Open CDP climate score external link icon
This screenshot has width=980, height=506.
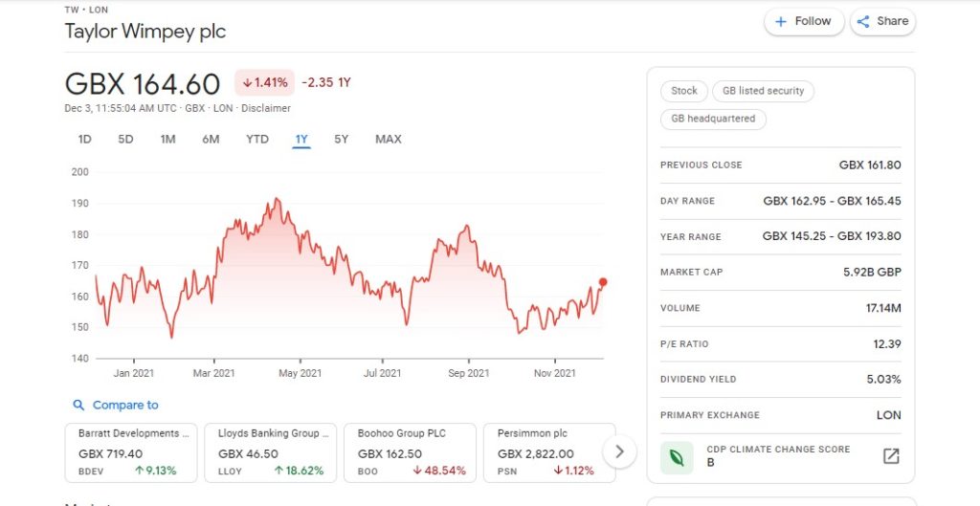coord(891,456)
